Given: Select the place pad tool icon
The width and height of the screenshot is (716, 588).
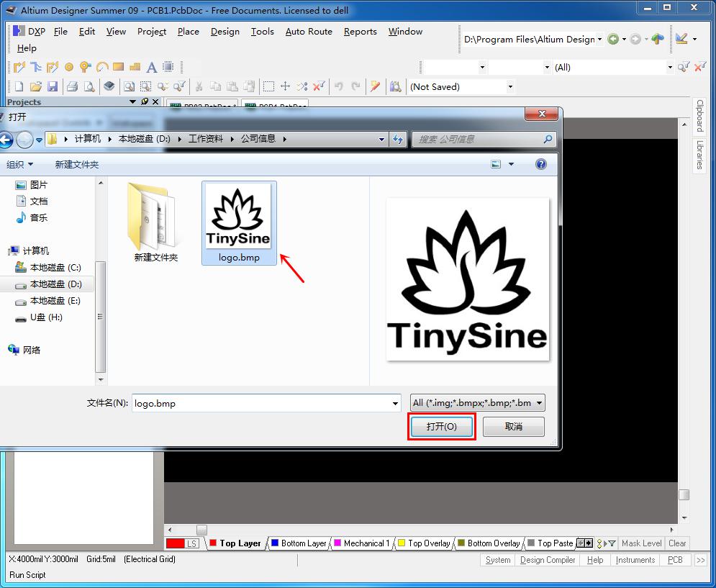Looking at the screenshot, I should tap(69, 67).
